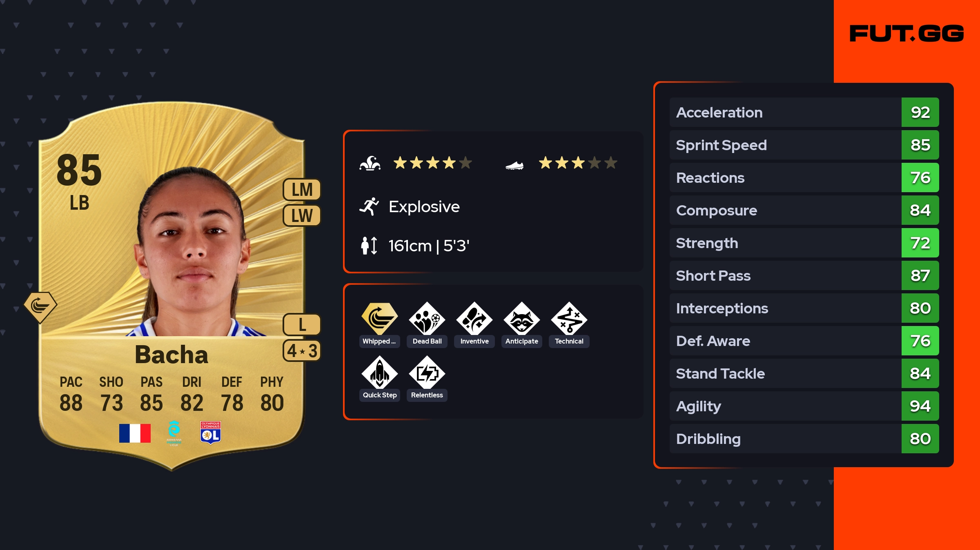This screenshot has width=980, height=550.
Task: Click the Inventive playstyle icon
Action: click(474, 319)
